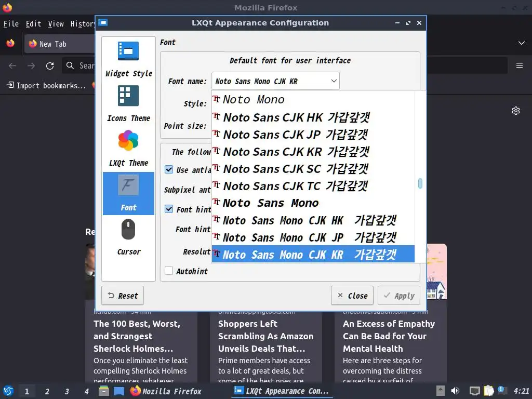Choose Noto Sans Mono CJK HK font
The image size is (532, 399).
[x=313, y=220]
